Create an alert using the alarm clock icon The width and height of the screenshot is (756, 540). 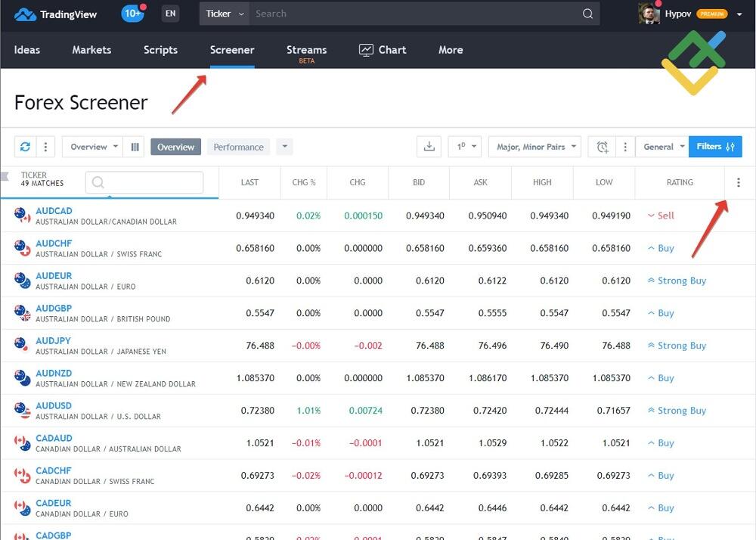point(603,147)
